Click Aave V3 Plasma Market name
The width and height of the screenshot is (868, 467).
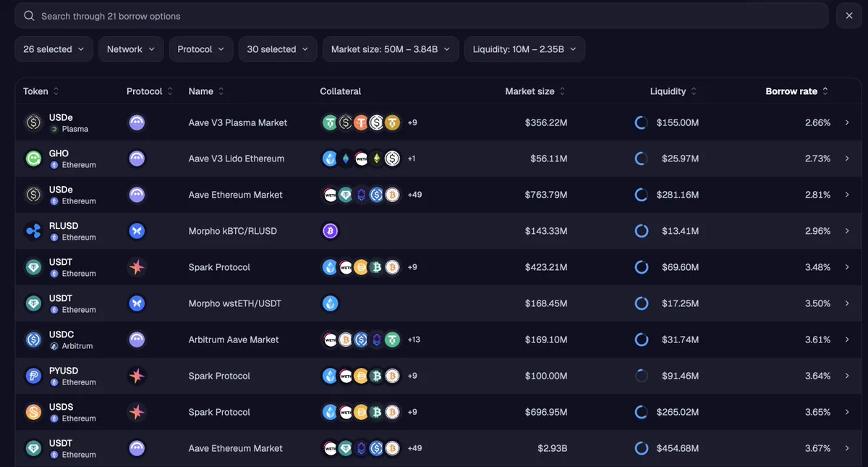pyautogui.click(x=238, y=122)
